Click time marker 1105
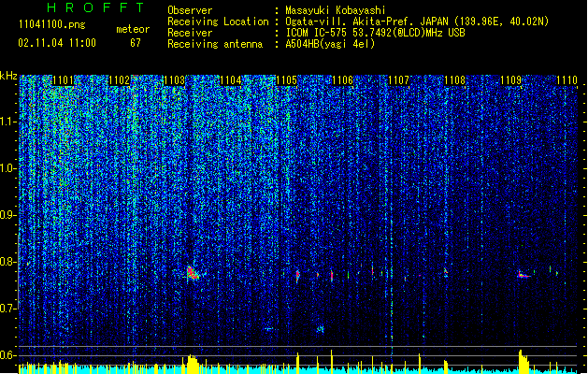This screenshot has height=374, width=588. coord(286,80)
